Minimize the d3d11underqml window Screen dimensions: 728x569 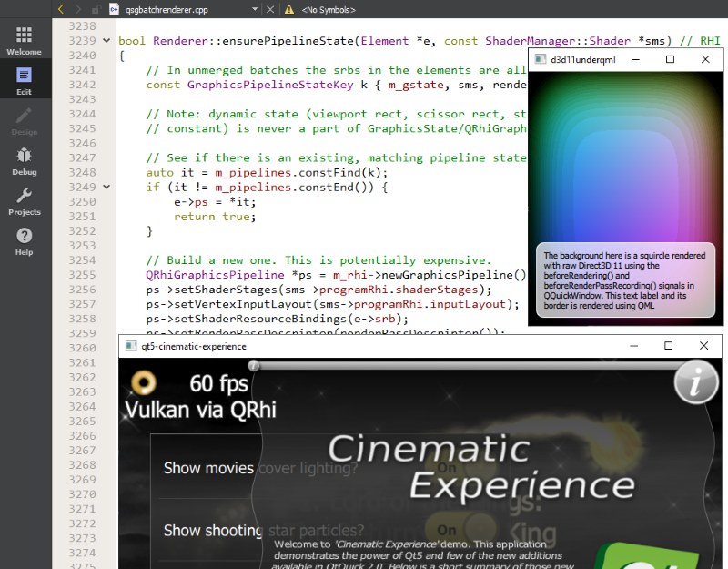click(x=635, y=59)
